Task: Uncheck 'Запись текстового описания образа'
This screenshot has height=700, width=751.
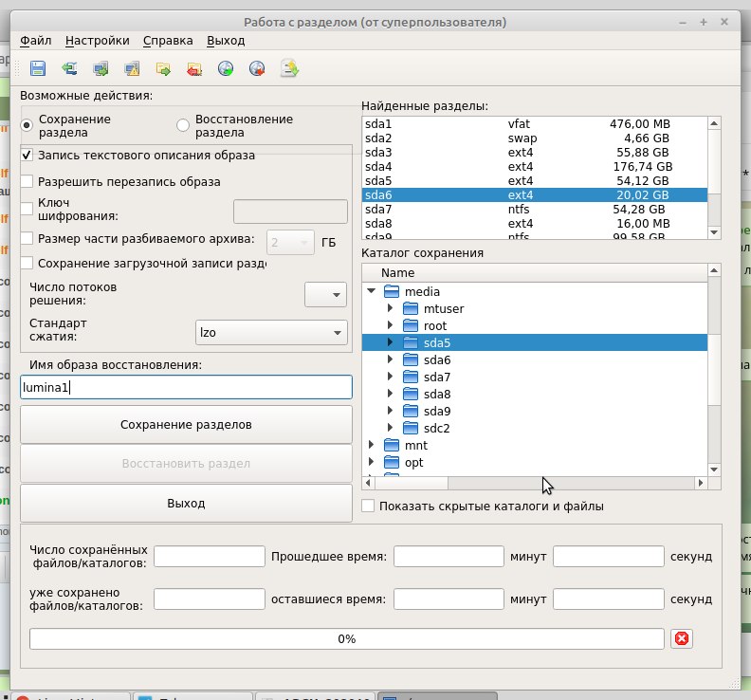Action: click(x=27, y=156)
